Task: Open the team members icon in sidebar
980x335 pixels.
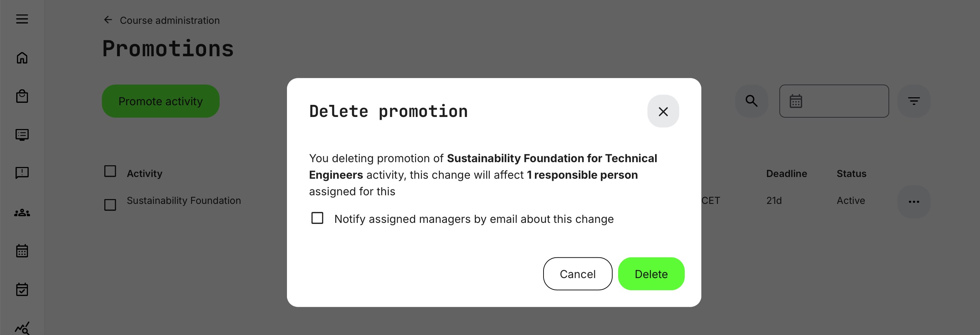Action: tap(22, 213)
